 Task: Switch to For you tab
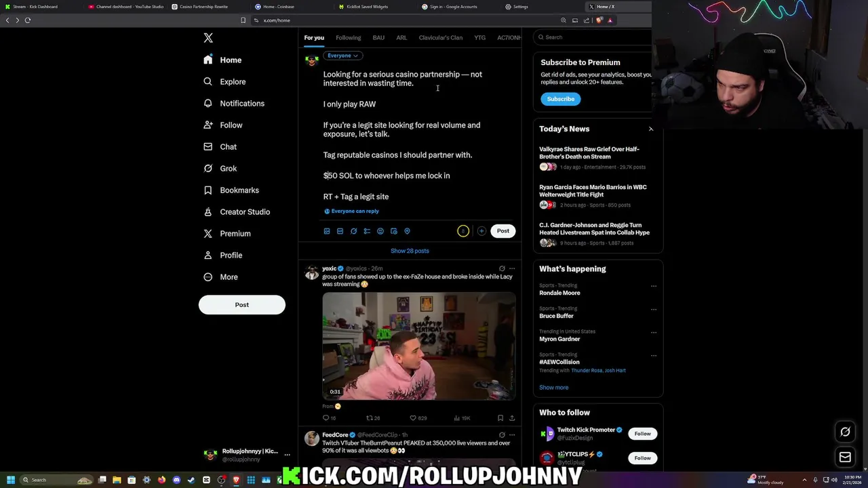click(314, 38)
